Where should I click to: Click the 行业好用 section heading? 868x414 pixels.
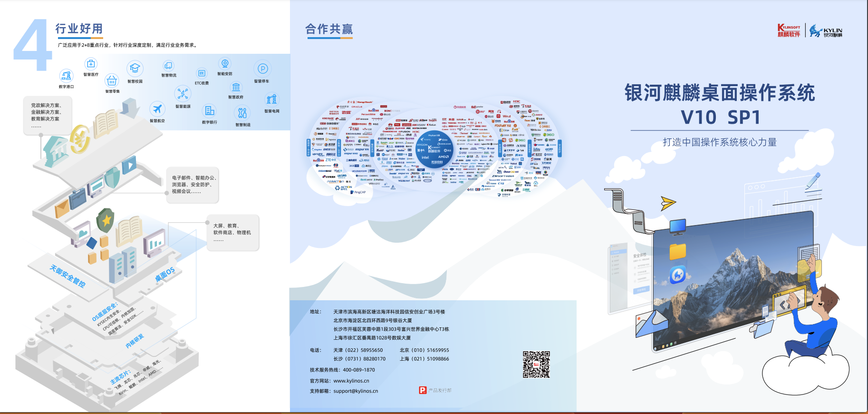79,29
